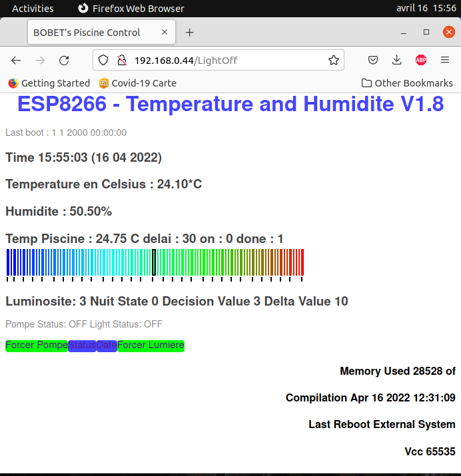The width and height of the screenshot is (461, 476).
Task: Show insecure connection padlock details
Action: (x=122, y=60)
